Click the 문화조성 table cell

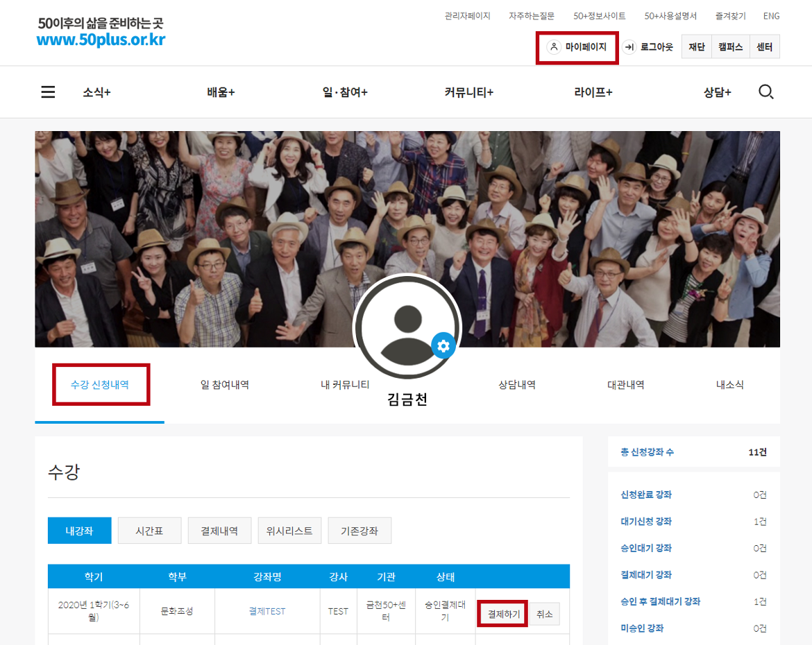(177, 611)
